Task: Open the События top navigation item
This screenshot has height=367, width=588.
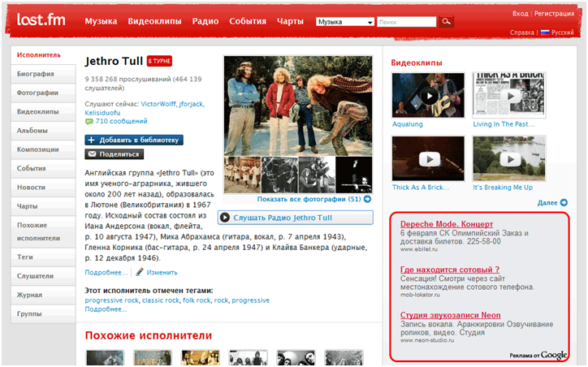Action: click(x=248, y=21)
